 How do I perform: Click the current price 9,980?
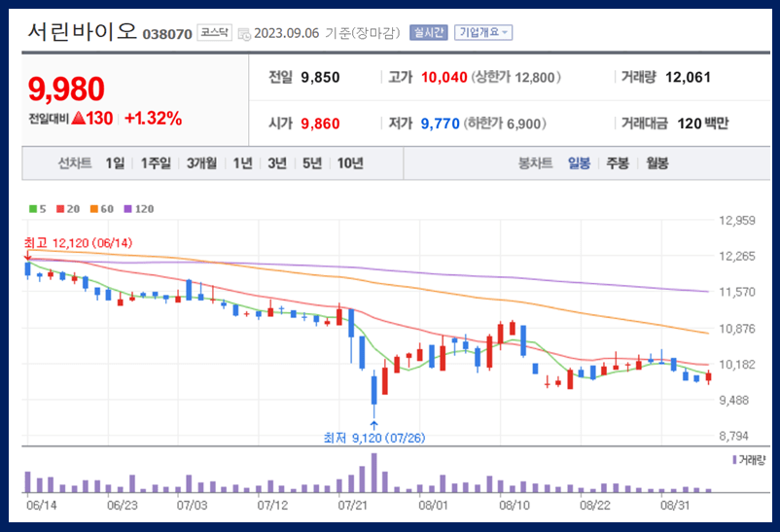[x=66, y=89]
